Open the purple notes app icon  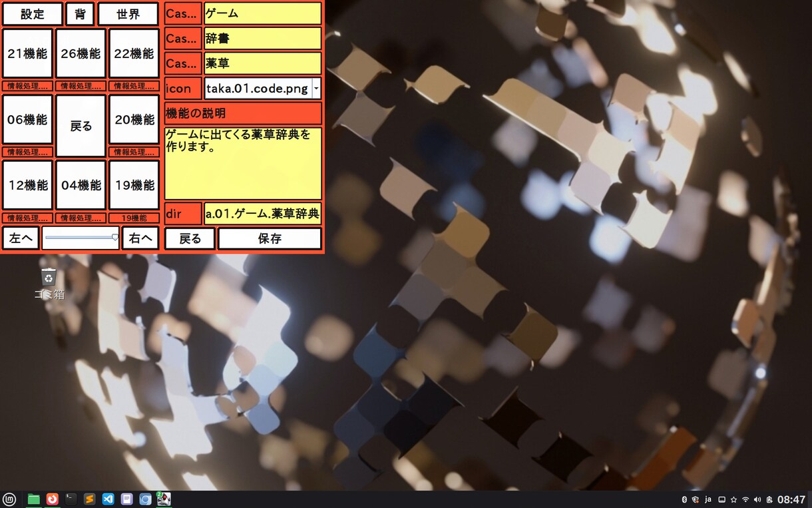[126, 499]
